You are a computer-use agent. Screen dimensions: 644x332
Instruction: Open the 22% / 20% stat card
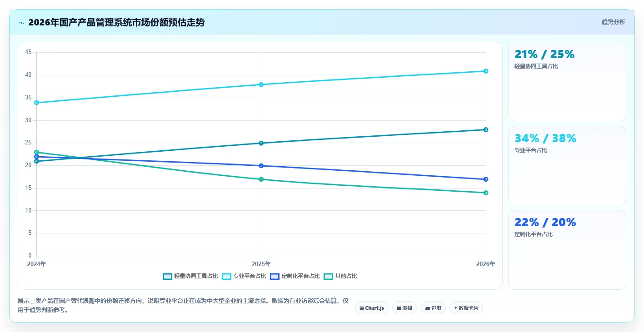pos(567,249)
